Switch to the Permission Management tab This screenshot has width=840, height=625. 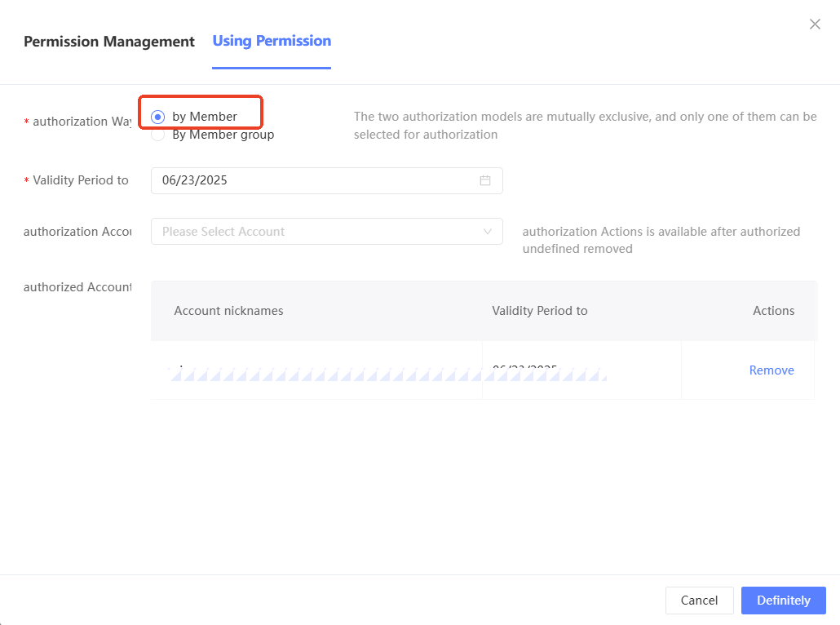tap(109, 42)
